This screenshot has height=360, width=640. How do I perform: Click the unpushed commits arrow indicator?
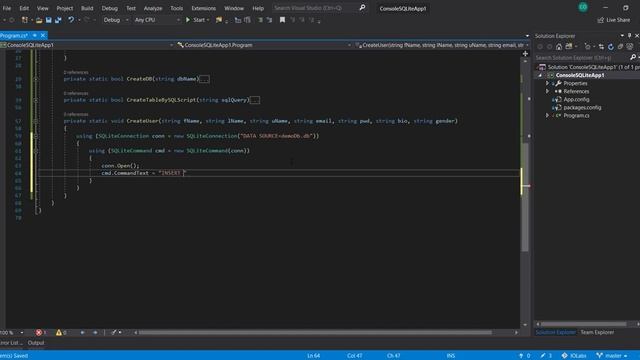point(524,356)
